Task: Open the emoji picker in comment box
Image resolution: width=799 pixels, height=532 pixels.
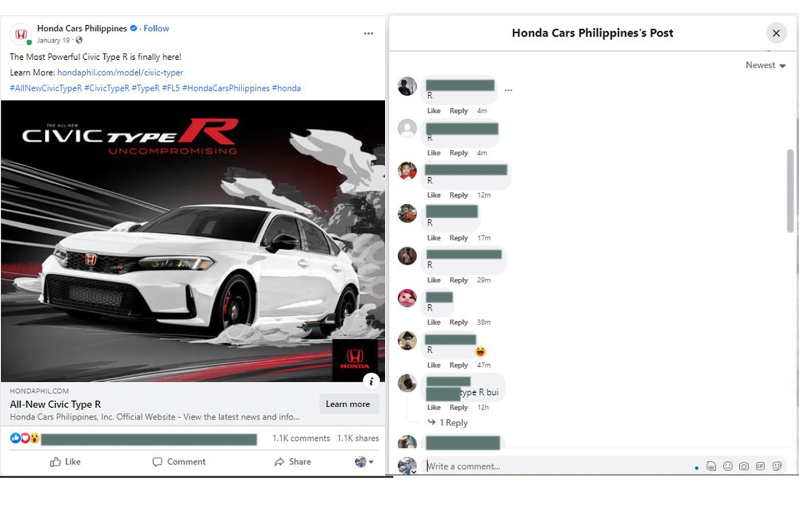Action: tap(727, 466)
